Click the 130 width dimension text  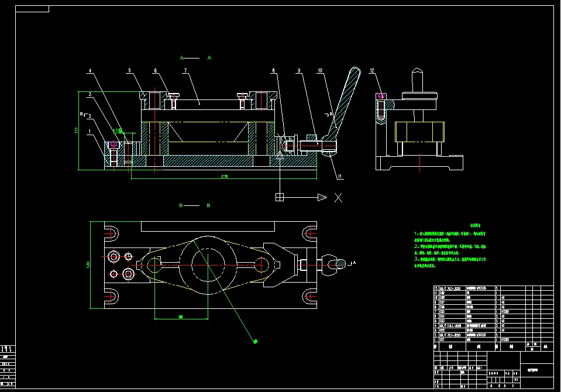coord(88,264)
